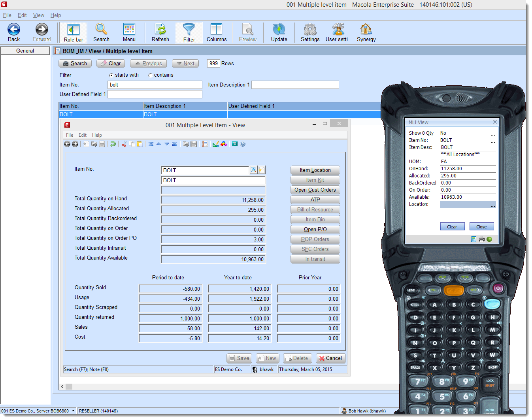Open the User settings toolbar icon
532x420 pixels.
[x=338, y=32]
